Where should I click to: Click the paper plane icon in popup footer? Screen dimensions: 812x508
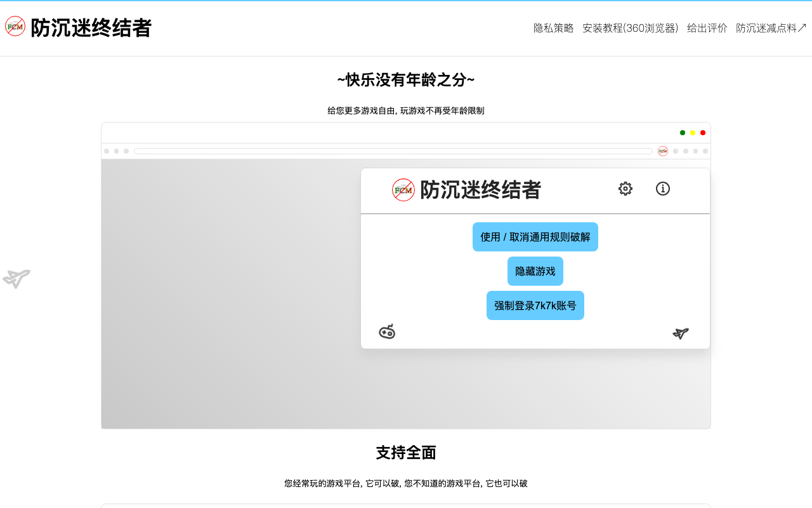[x=681, y=333]
